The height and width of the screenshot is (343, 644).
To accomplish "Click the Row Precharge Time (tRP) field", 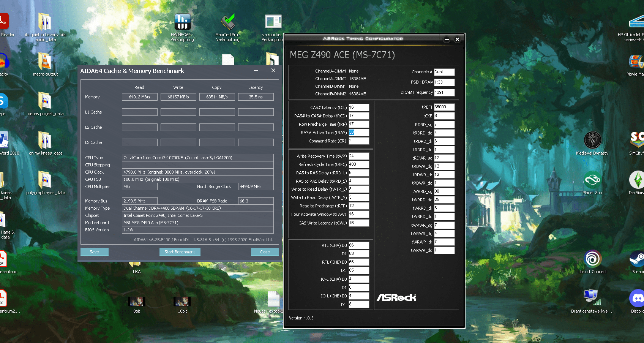I will pyautogui.click(x=359, y=124).
